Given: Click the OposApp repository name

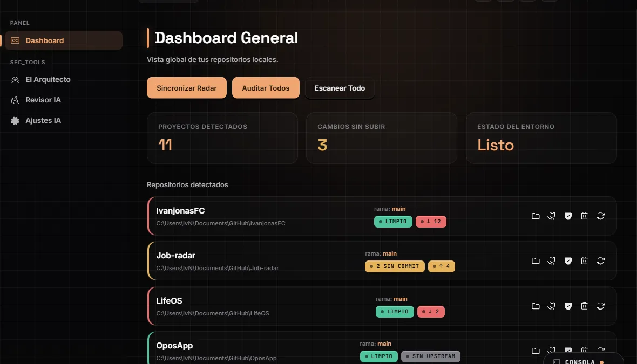Looking at the screenshot, I should click(x=174, y=346).
